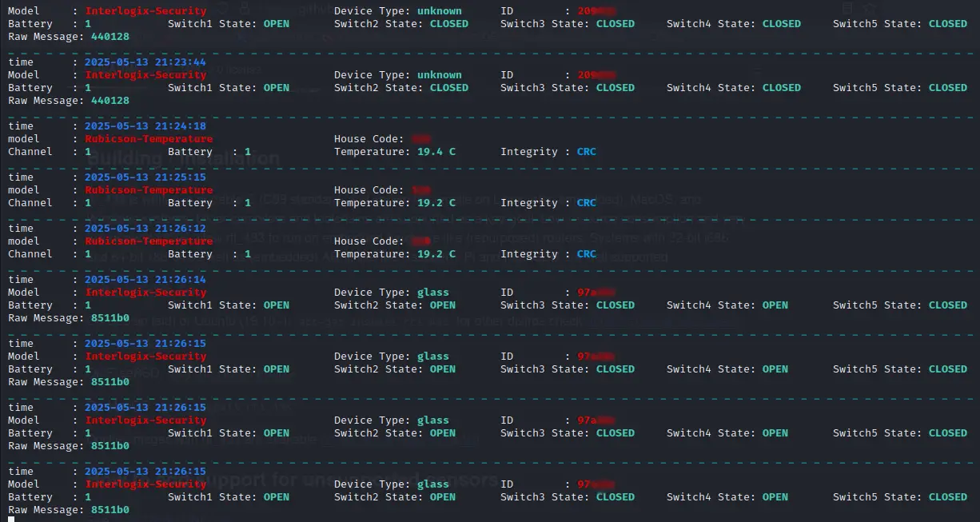Screen dimensions: 980x522
Task: Select Switch5 State CLOSED in the 21:26:14 entry
Action: tap(948, 305)
